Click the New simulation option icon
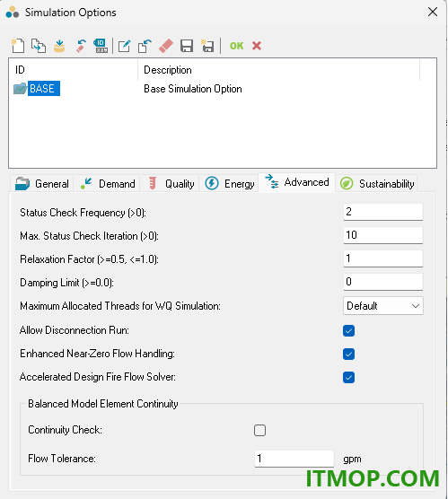Screen dimensions: 448x499 click(x=18, y=46)
